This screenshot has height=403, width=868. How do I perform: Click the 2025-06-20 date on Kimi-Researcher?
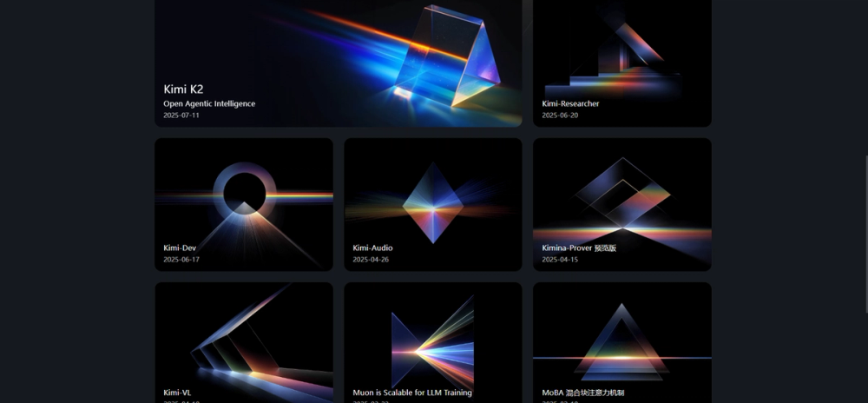(x=560, y=116)
